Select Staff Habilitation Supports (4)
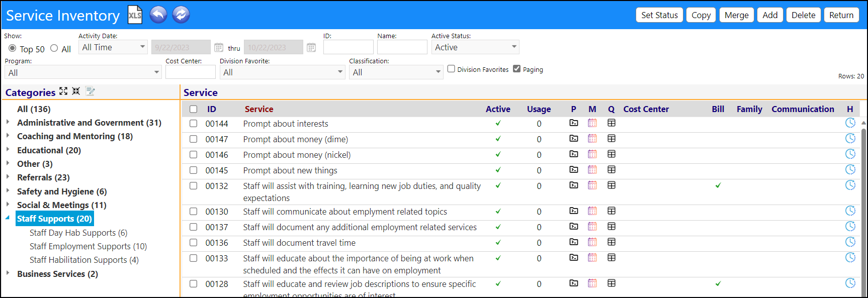 click(x=84, y=260)
